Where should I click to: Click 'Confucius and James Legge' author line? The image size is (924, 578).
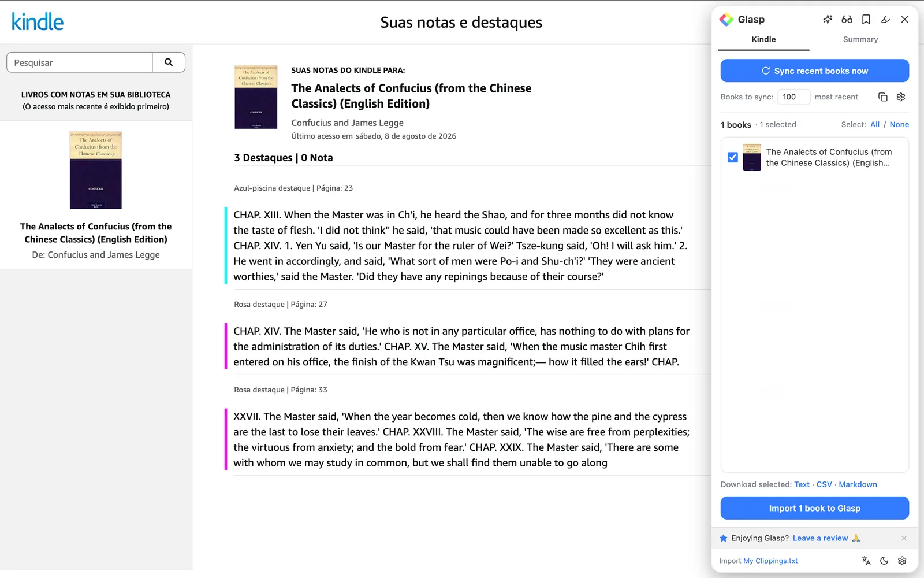coord(347,123)
